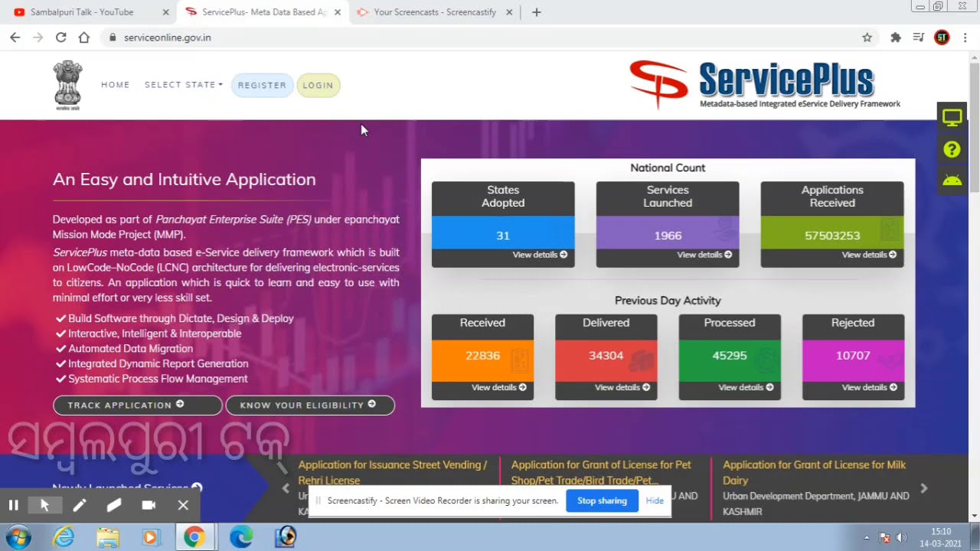Open the ServicePlus logo
The image size is (980, 551).
tap(765, 85)
